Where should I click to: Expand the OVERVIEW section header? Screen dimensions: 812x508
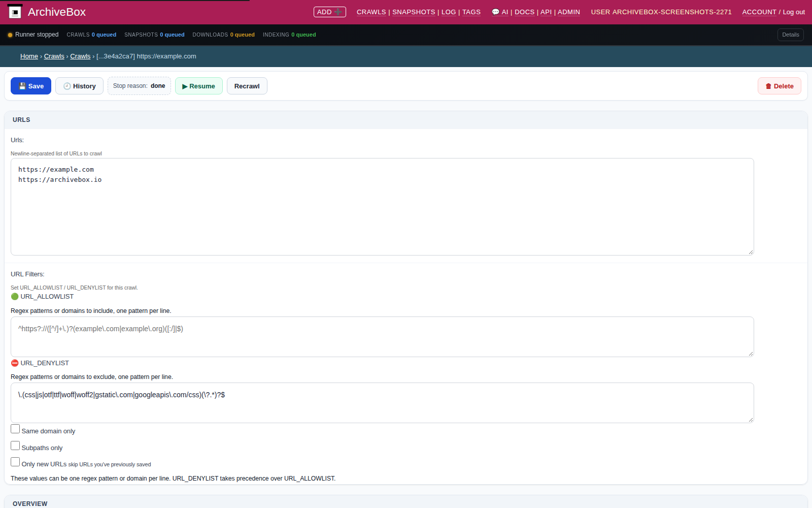[x=406, y=503]
